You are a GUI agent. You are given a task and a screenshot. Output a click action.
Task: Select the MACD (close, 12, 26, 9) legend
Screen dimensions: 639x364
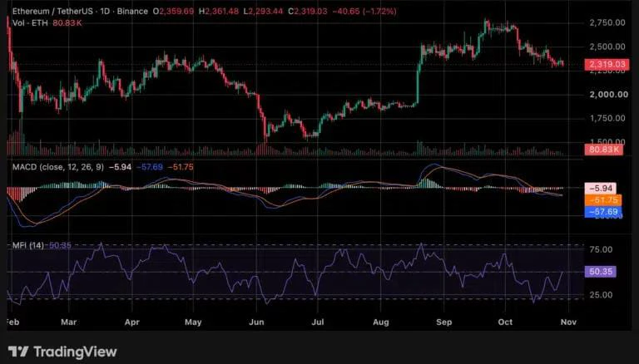coord(58,167)
